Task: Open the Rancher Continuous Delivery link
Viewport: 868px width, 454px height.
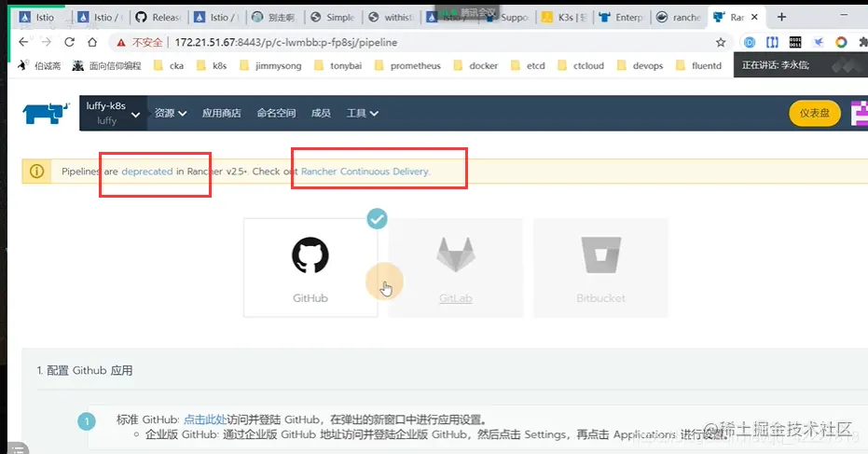Action: (x=365, y=172)
